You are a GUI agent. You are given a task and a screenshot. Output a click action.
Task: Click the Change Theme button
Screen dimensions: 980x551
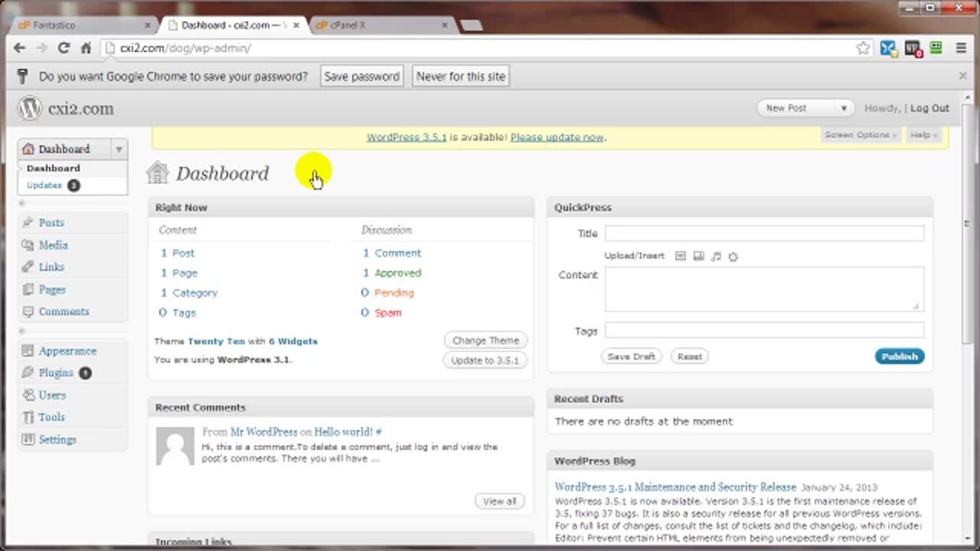point(485,341)
